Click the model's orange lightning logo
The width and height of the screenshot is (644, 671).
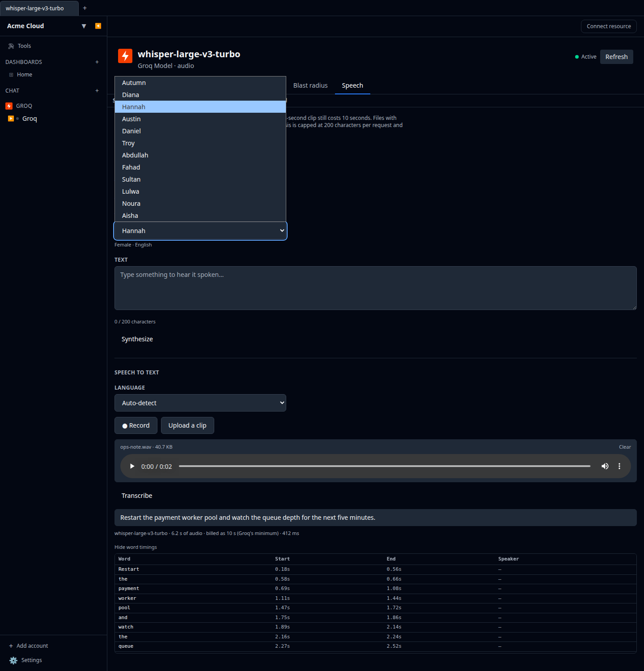125,56
